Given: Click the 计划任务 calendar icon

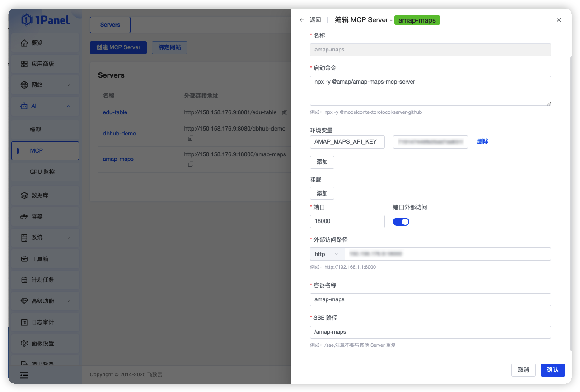Looking at the screenshot, I should tap(24, 280).
